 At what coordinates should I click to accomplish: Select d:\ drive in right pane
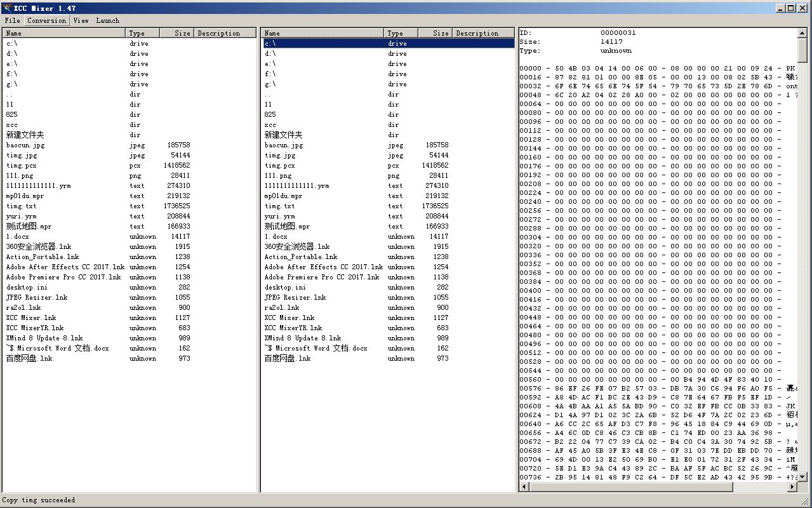coord(271,53)
